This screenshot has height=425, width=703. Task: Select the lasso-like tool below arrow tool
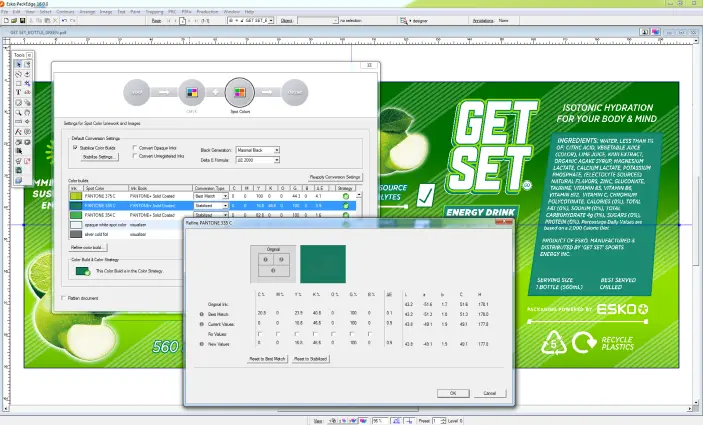point(18,74)
